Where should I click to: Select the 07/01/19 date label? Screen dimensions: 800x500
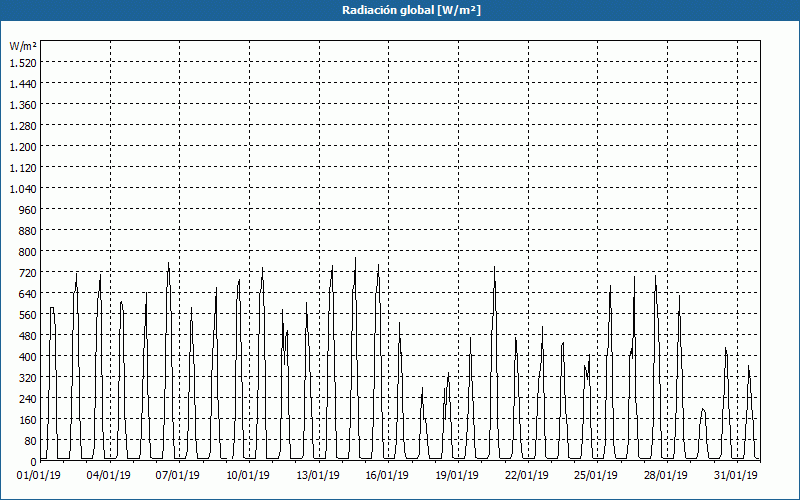pos(178,476)
